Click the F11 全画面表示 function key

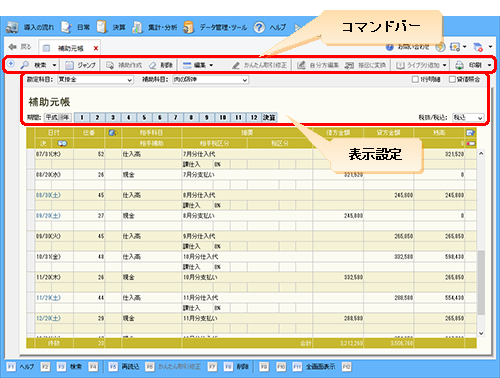314,367
